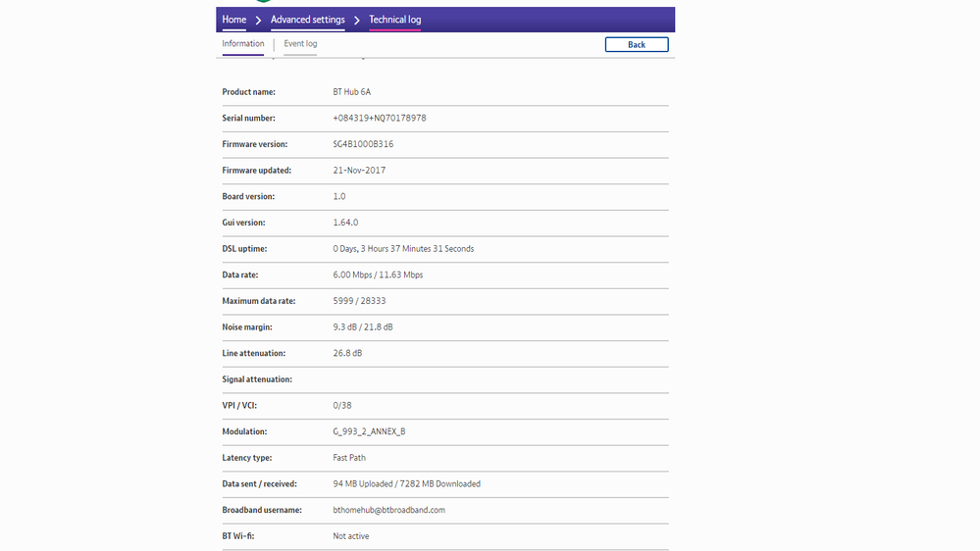
Task: Select data sent / received value
Action: pos(406,484)
